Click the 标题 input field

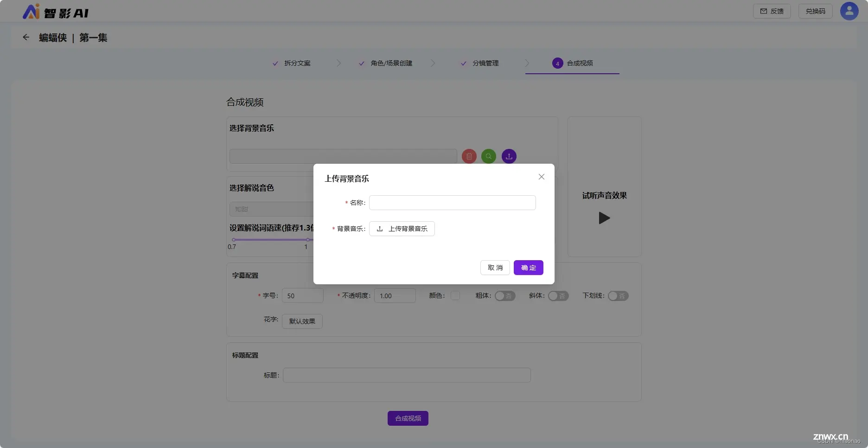click(x=407, y=375)
